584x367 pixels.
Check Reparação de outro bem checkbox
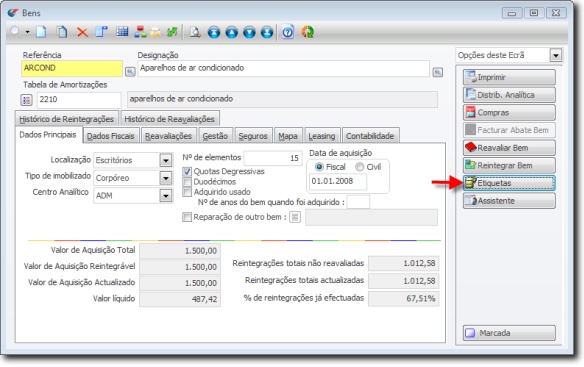click(x=187, y=217)
